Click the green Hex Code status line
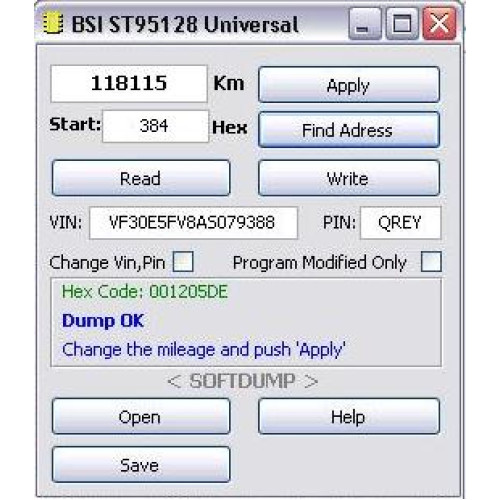This screenshot has height=500, width=500. [x=145, y=292]
